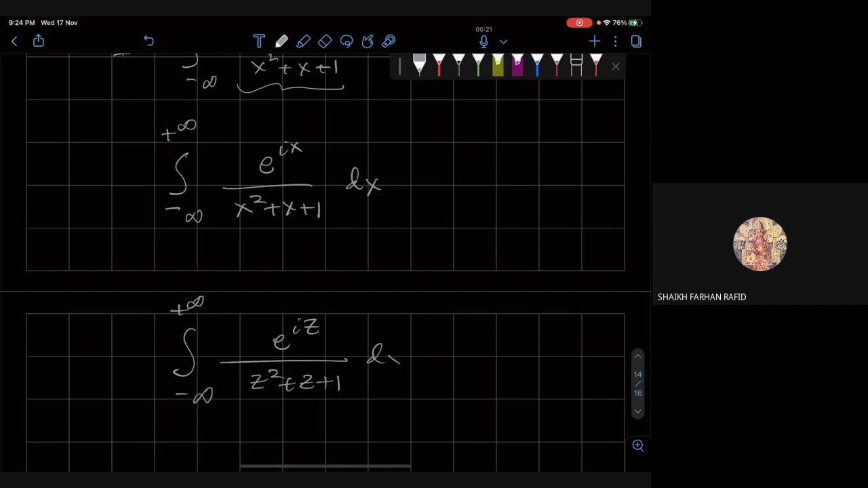Select the Lasso selection tool
Screen dimensions: 868x488
[x=347, y=41]
